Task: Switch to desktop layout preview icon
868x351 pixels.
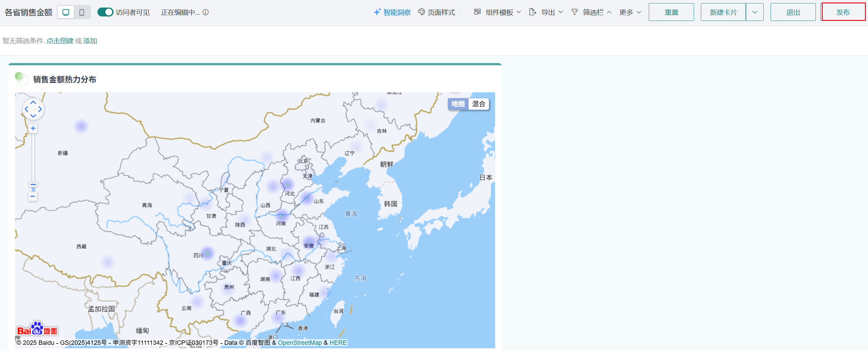Action: pos(66,12)
